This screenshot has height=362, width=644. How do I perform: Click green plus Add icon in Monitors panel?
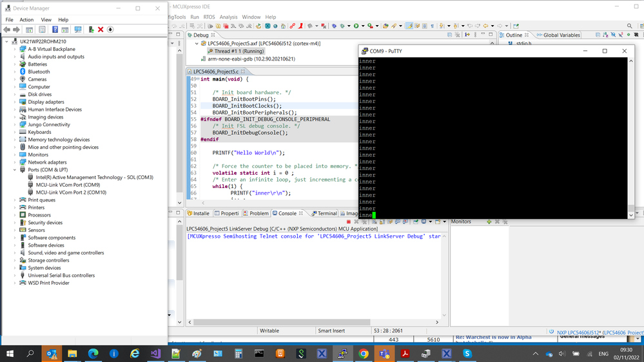pyautogui.click(x=489, y=222)
